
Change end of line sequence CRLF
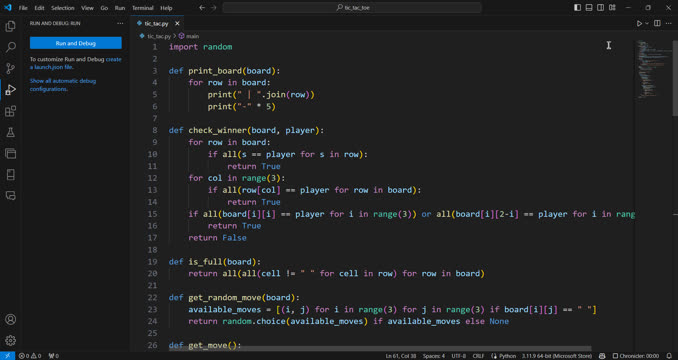[478, 356]
